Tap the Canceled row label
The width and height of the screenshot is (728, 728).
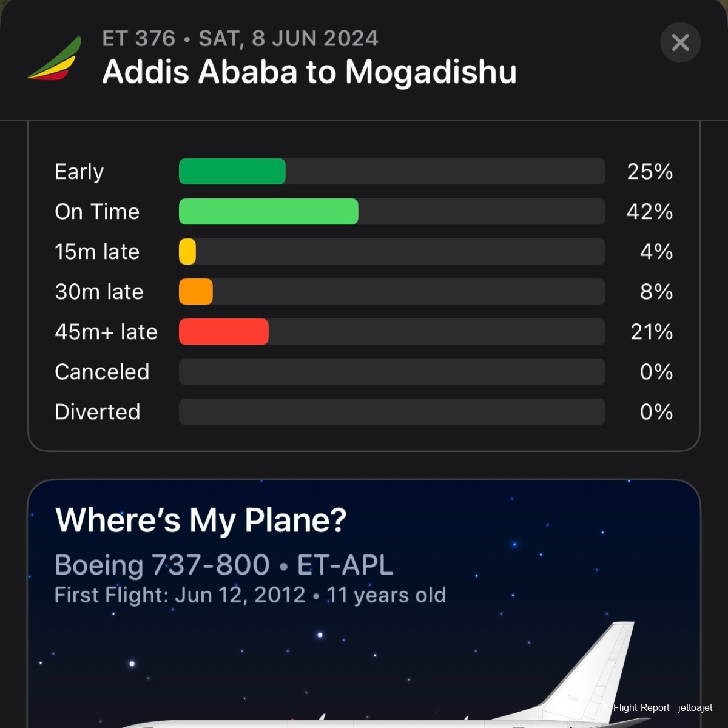(102, 372)
